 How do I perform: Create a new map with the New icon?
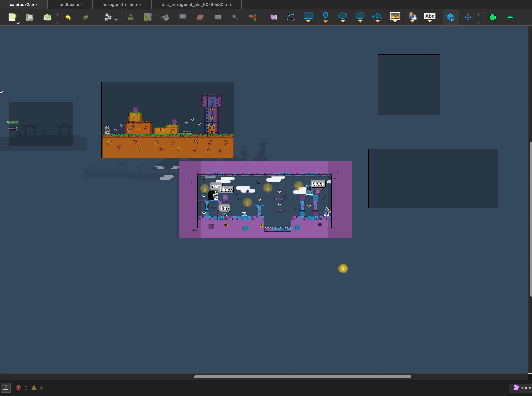(x=12, y=17)
